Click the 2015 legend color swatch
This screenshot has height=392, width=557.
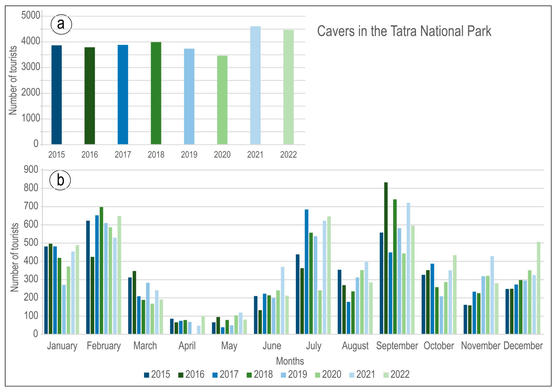click(x=146, y=375)
